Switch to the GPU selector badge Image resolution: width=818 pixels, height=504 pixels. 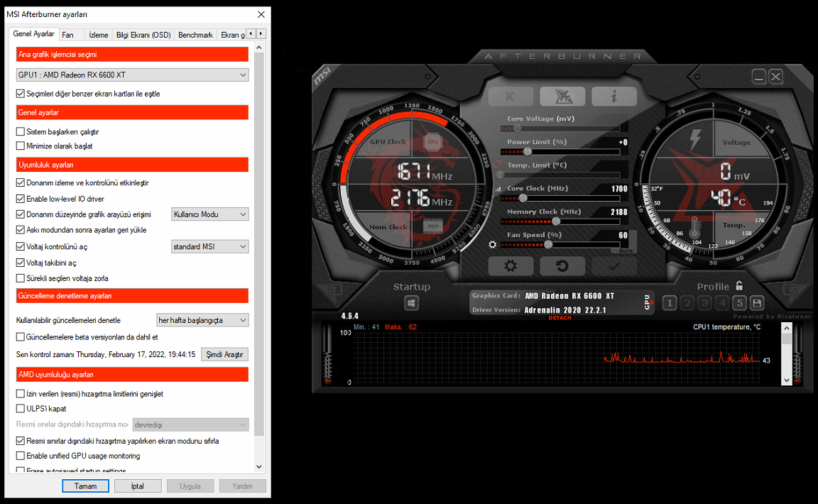[x=648, y=302]
